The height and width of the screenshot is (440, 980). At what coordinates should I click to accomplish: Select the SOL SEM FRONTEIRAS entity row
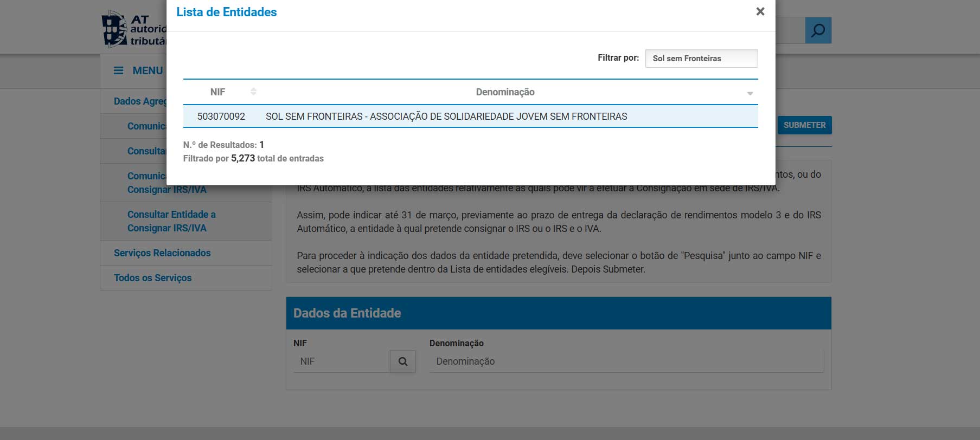tap(446, 117)
